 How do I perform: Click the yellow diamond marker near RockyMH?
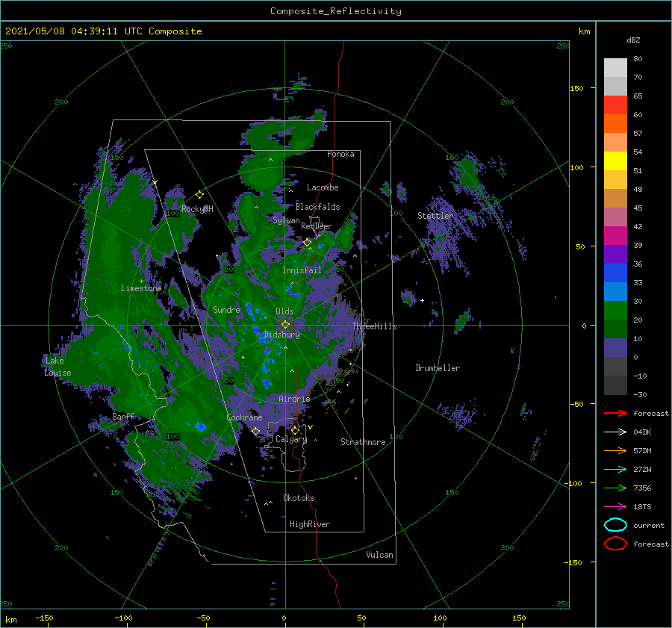pos(199,195)
